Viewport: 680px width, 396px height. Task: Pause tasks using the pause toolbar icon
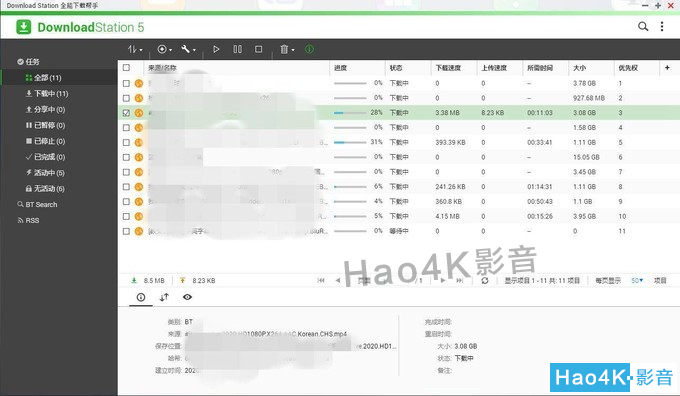tap(238, 49)
